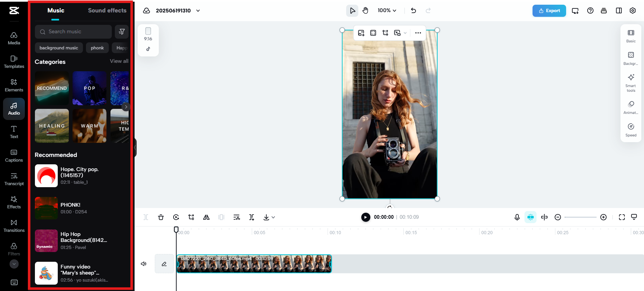This screenshot has height=291, width=644.
Task: Open transcript-based editing tool in timeline
Action: tap(237, 217)
